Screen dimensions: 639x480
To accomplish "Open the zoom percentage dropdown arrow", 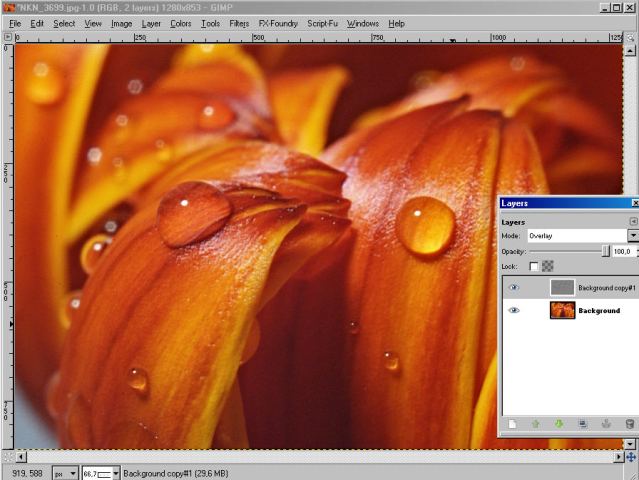I will (116, 473).
